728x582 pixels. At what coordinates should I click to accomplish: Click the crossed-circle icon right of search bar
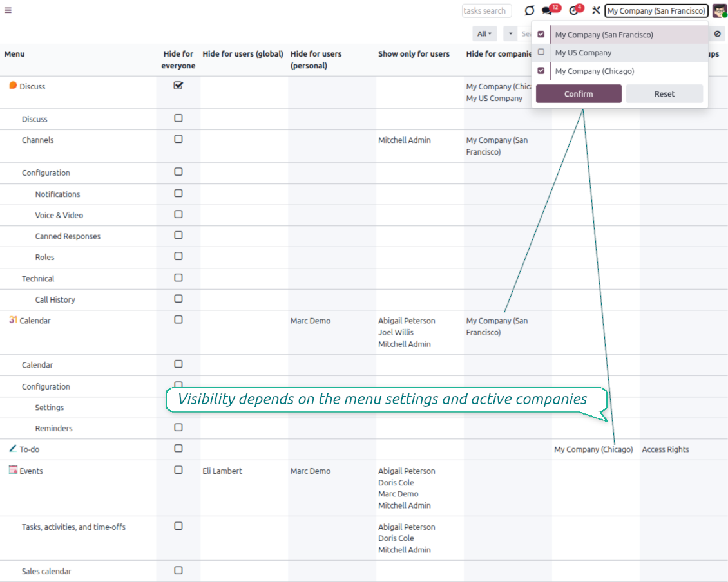click(x=717, y=34)
